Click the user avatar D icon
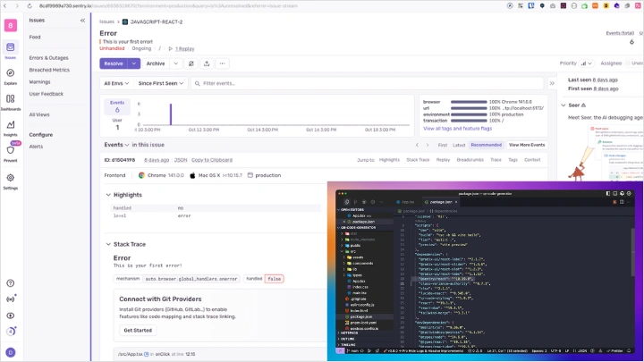 11,352
